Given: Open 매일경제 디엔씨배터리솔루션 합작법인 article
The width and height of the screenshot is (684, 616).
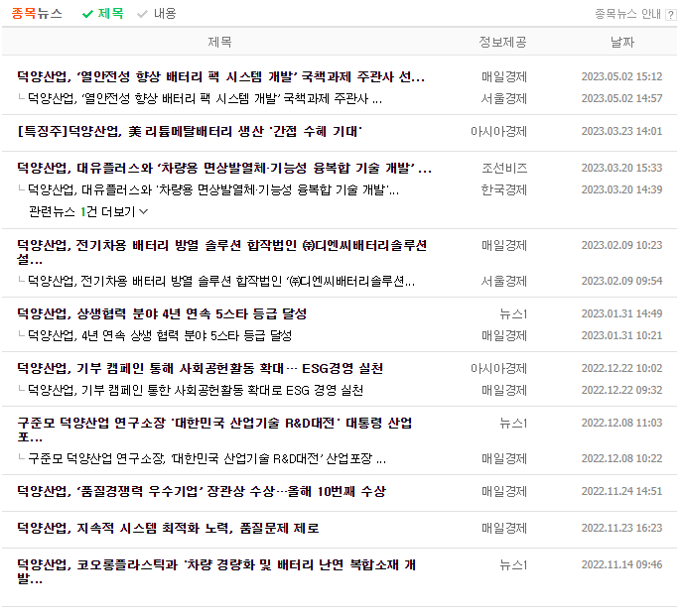Looking at the screenshot, I should (221, 252).
